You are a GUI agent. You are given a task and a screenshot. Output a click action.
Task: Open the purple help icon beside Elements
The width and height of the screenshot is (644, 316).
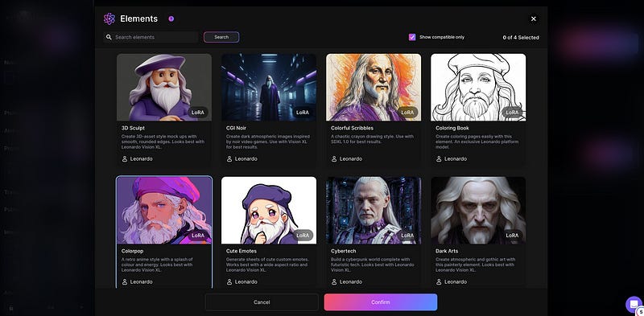click(171, 18)
